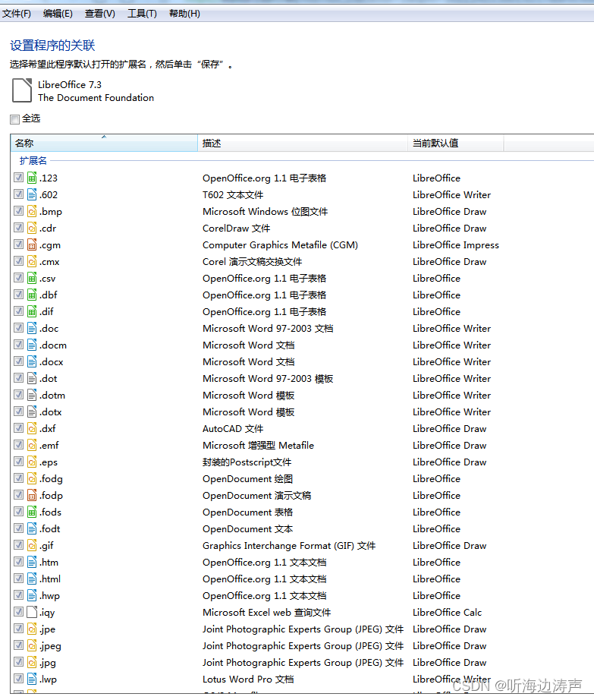Click the presentation icon beside .cgm
Image resolution: width=594 pixels, height=700 pixels.
[32, 244]
